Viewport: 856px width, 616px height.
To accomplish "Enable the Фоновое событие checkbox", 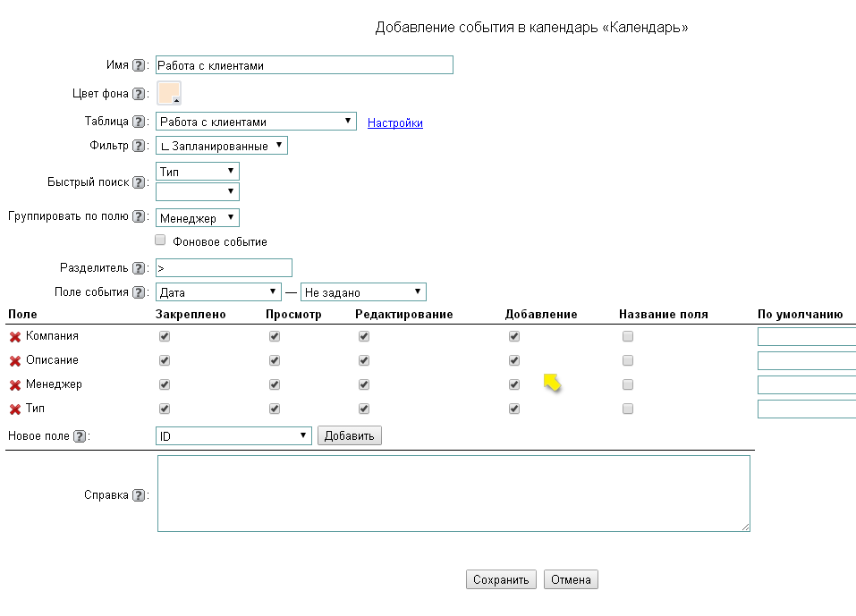I will [x=161, y=240].
